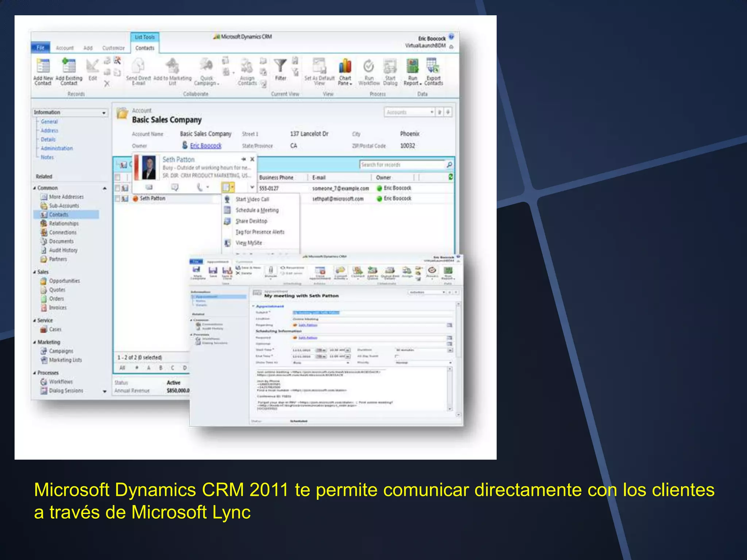Image resolution: width=747 pixels, height=560 pixels.
Task: Choose Schedule a Meeting from menu
Action: [x=257, y=210]
